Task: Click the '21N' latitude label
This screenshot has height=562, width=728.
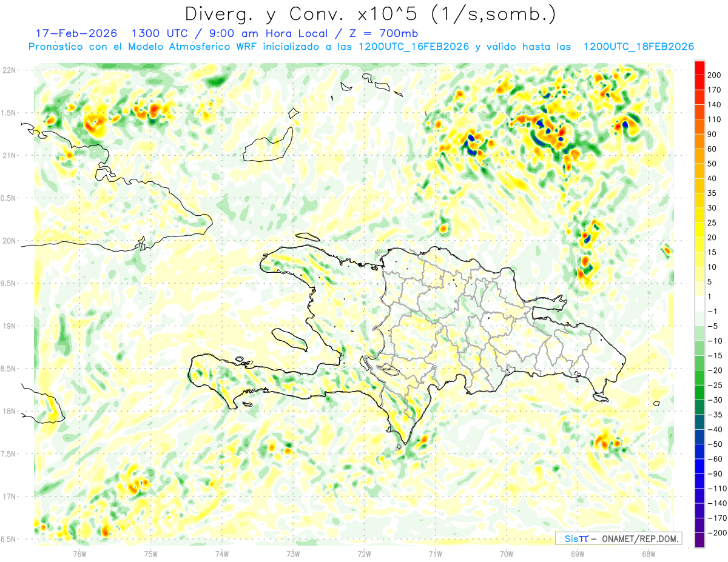Action: (x=9, y=156)
